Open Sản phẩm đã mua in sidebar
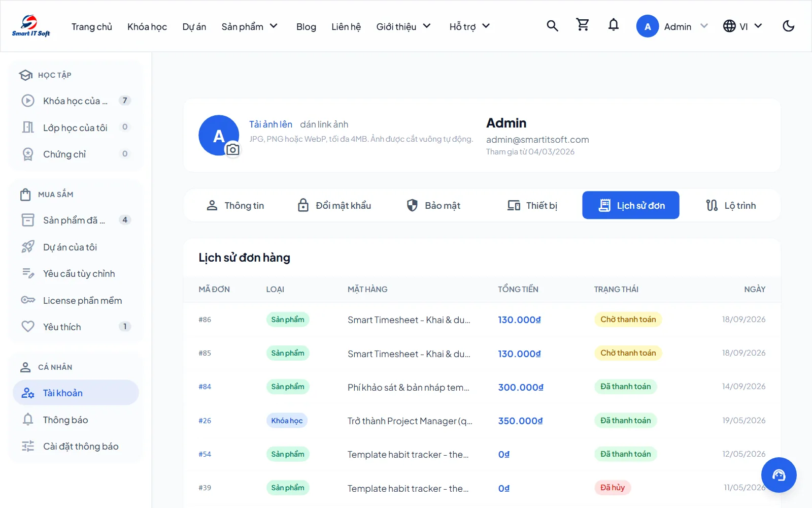The width and height of the screenshot is (812, 508). click(x=76, y=220)
